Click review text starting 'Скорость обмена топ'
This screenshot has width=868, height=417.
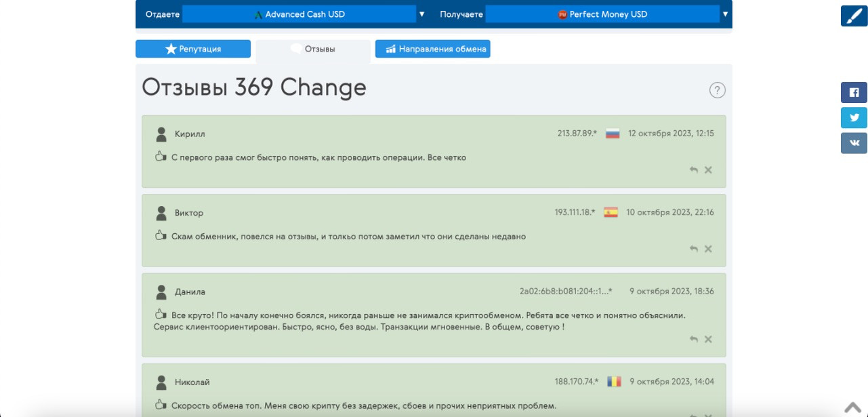[364, 406]
